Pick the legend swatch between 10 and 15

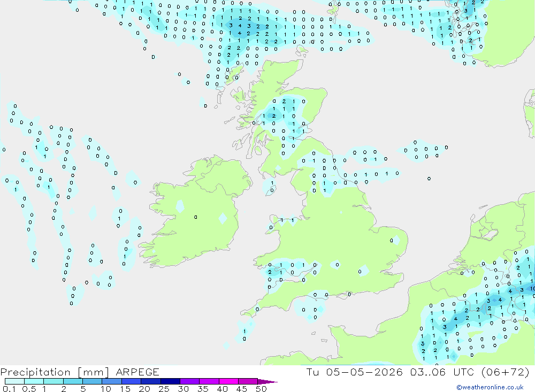tap(112, 381)
